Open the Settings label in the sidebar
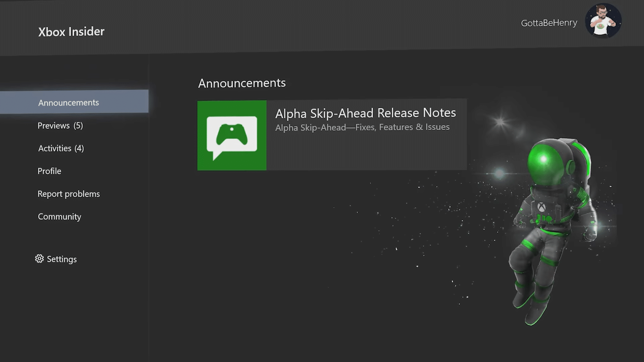644x362 pixels. [x=62, y=259]
